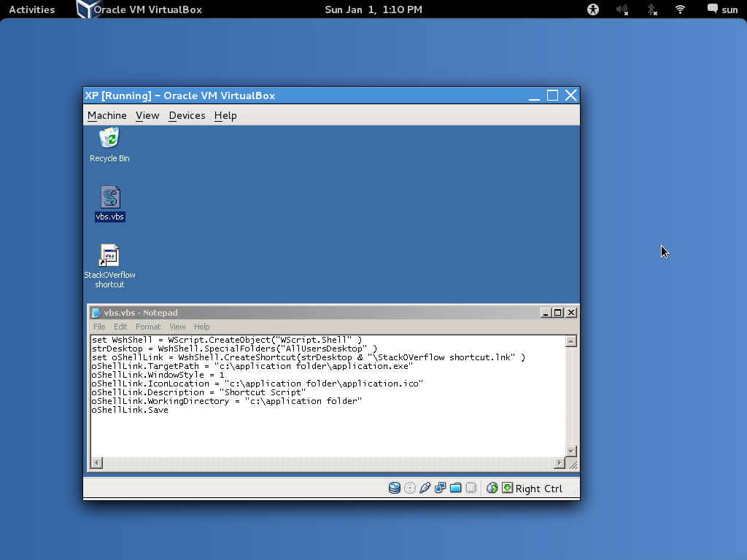Click the network adapter globe icon
The image size is (747, 560).
pos(491,488)
